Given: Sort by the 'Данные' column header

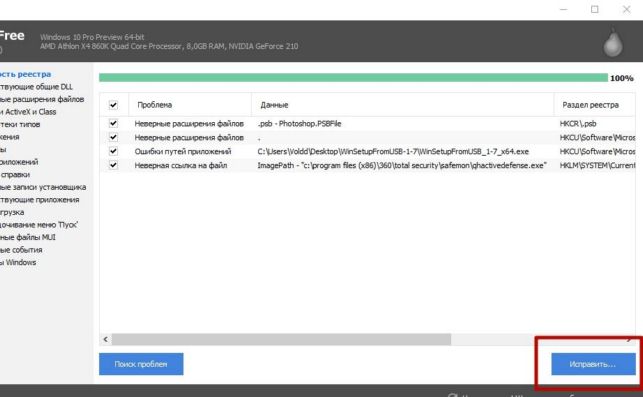Looking at the screenshot, I should (x=403, y=105).
